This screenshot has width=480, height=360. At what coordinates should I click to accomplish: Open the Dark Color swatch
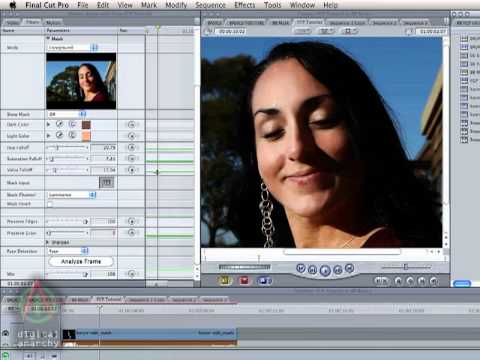point(86,125)
